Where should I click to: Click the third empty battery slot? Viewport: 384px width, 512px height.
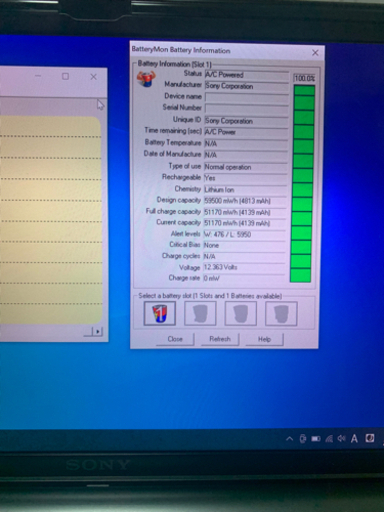pos(241,313)
